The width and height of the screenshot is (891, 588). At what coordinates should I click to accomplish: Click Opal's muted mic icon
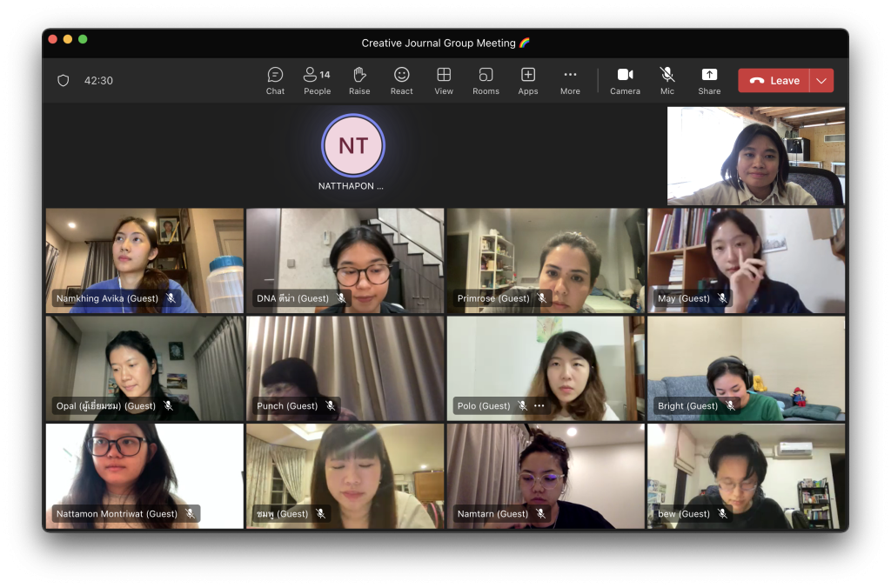(168, 405)
